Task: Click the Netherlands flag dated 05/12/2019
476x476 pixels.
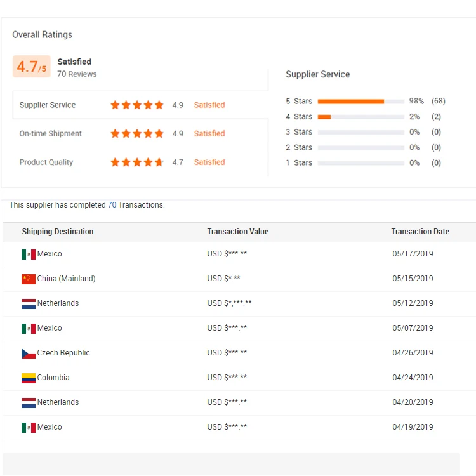Action: tap(28, 303)
